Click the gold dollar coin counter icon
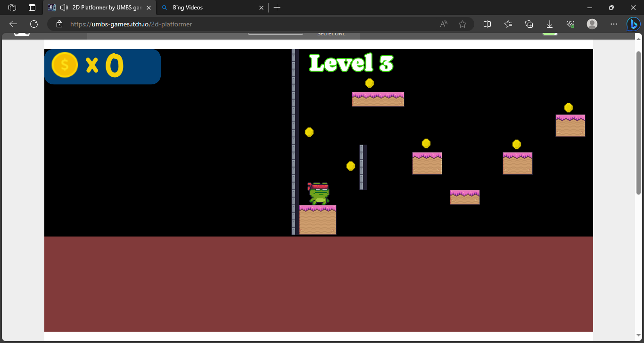Image resolution: width=644 pixels, height=343 pixels. pyautogui.click(x=65, y=65)
